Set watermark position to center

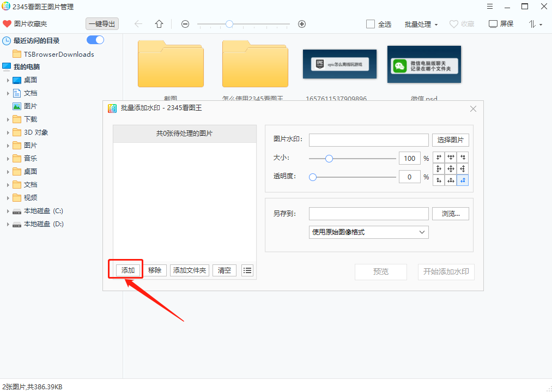451,169
